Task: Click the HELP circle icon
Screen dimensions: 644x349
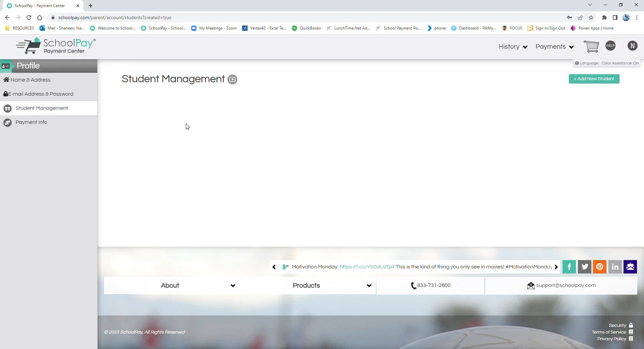Action: pyautogui.click(x=610, y=46)
